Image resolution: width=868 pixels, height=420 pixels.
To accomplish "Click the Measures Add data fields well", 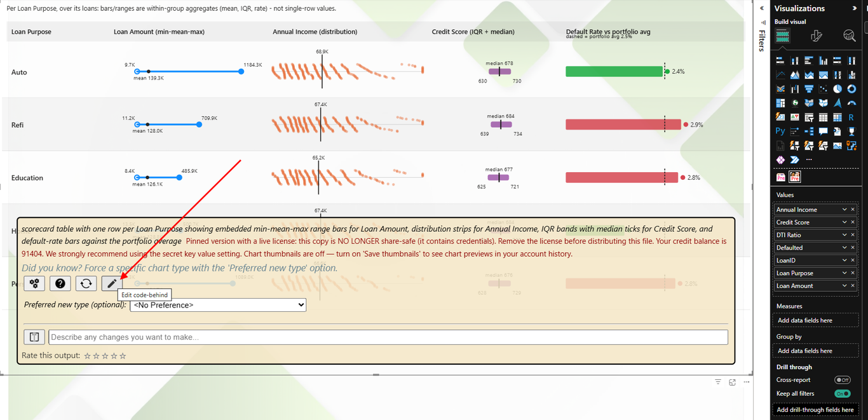I will pos(816,320).
